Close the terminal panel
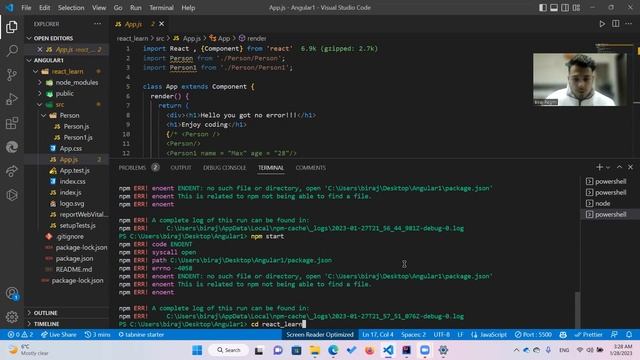 tap(630, 167)
